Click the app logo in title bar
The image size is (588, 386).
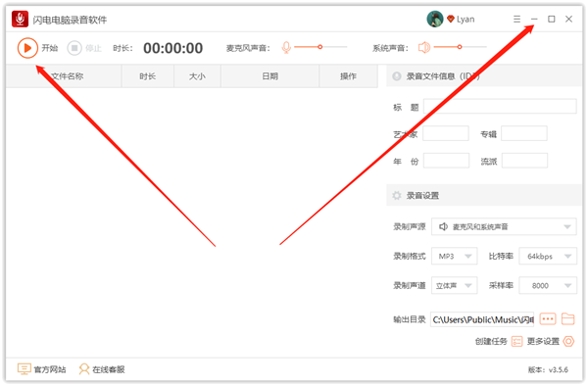point(20,20)
